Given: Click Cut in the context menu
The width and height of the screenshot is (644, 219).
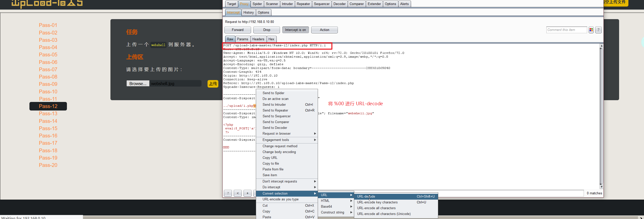Looking at the screenshot, I should point(287,206).
